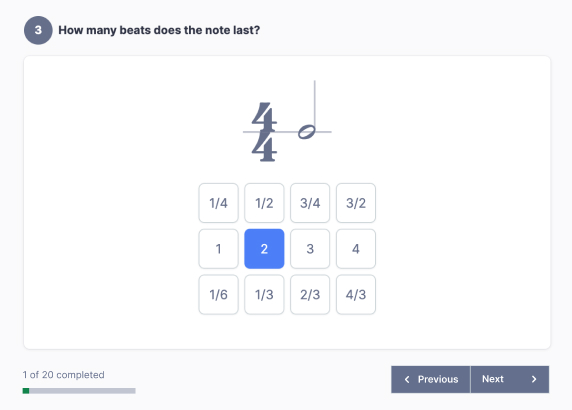Select the 3 beats answer
This screenshot has width=572, height=410.
click(310, 249)
